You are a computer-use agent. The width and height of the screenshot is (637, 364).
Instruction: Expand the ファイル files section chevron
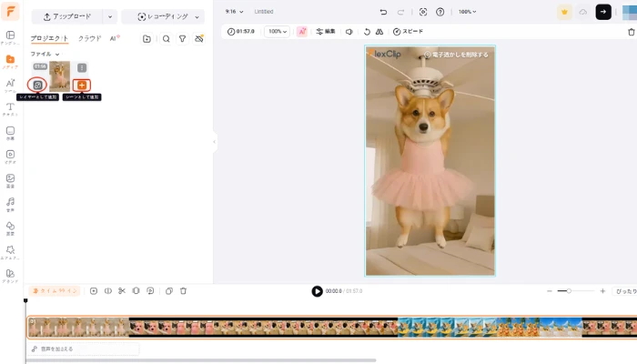coord(57,54)
